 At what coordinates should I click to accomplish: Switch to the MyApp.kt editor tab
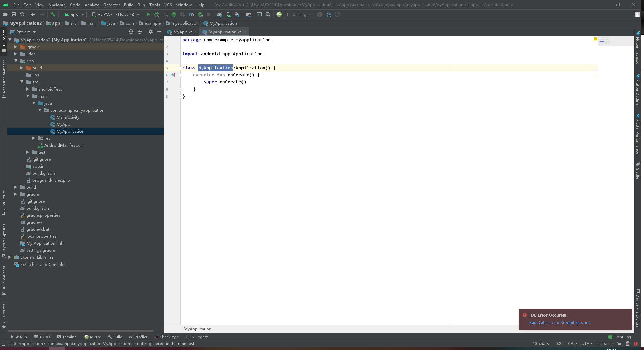182,32
